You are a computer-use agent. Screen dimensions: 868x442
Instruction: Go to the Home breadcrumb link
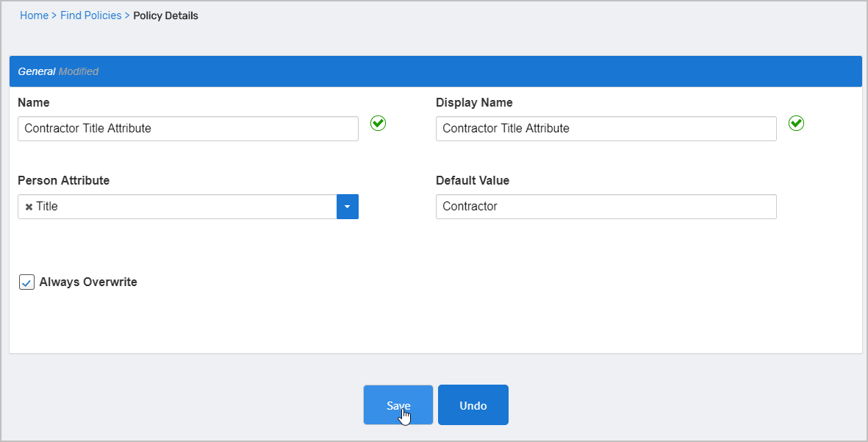(34, 15)
